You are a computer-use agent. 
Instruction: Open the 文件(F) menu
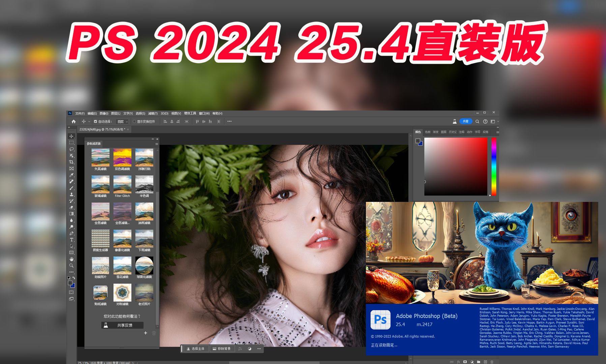(80, 113)
